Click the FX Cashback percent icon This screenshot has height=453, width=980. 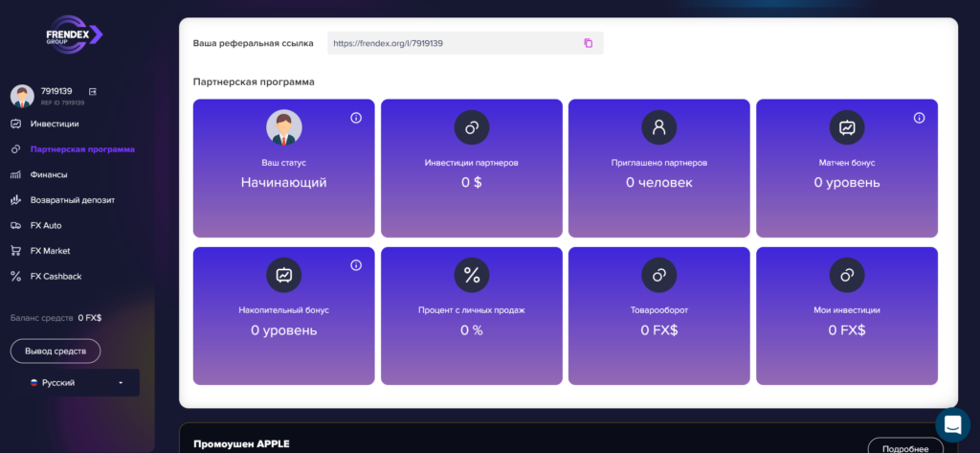click(x=16, y=276)
